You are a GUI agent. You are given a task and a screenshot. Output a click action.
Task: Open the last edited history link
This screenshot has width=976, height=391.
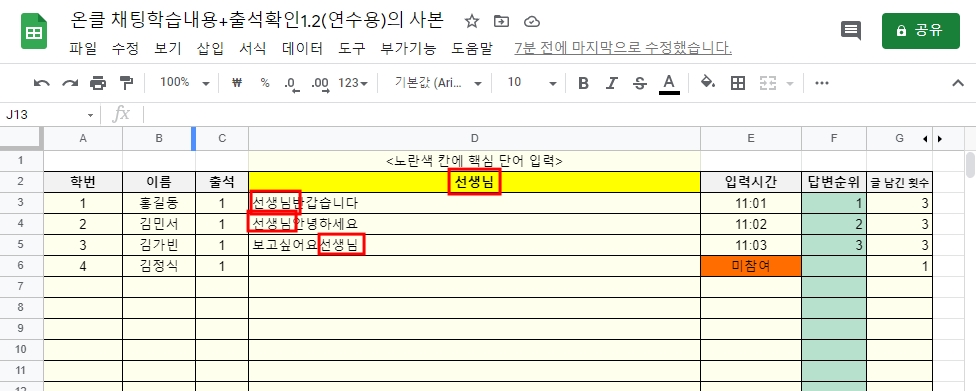[x=623, y=48]
